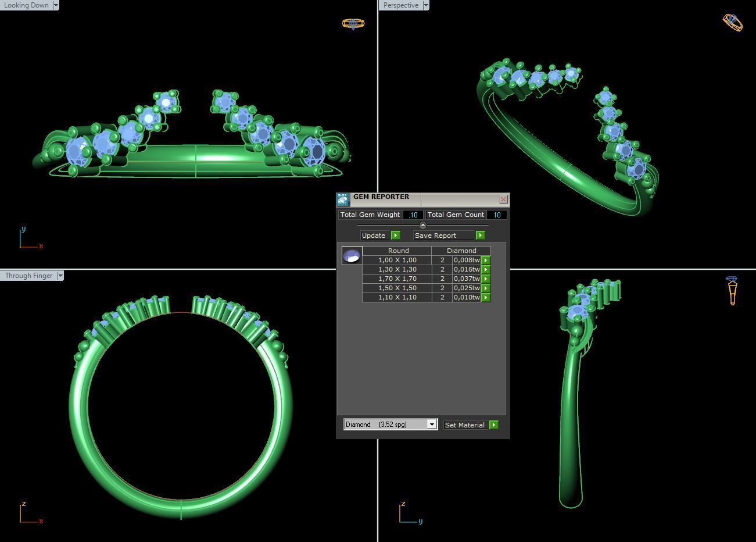Image resolution: width=756 pixels, height=542 pixels.
Task: Open the Through Finger viewport menu arrow
Action: coord(60,276)
